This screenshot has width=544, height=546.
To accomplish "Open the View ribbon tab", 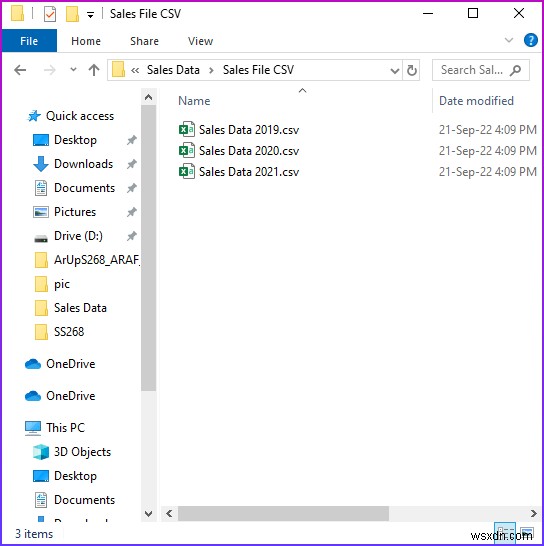I will point(200,41).
